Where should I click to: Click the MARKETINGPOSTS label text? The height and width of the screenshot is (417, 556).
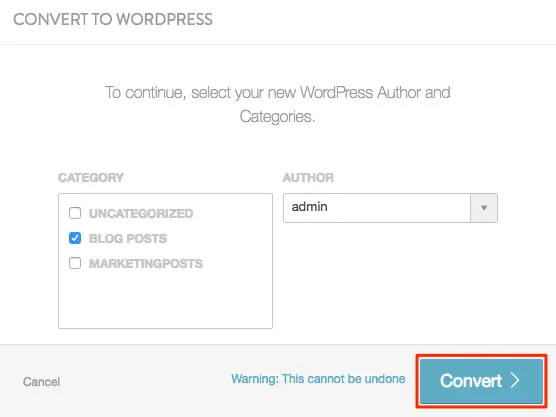pos(146,263)
